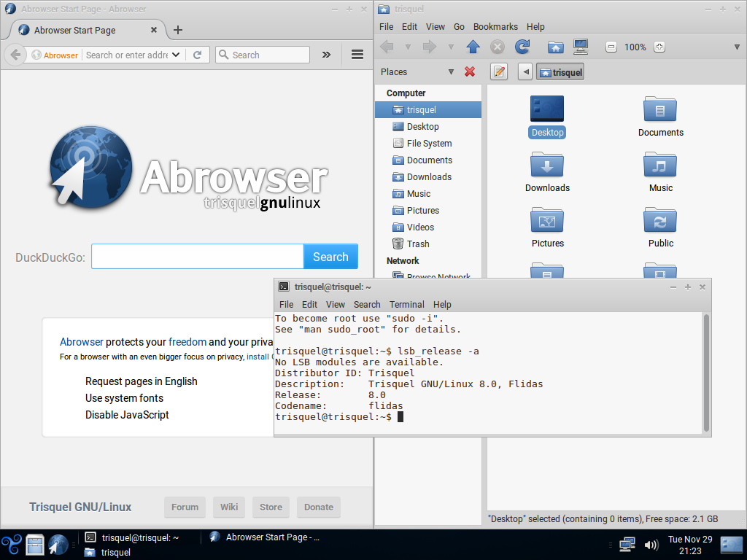
Task: Open the address bar history dropdown
Action: tap(176, 55)
